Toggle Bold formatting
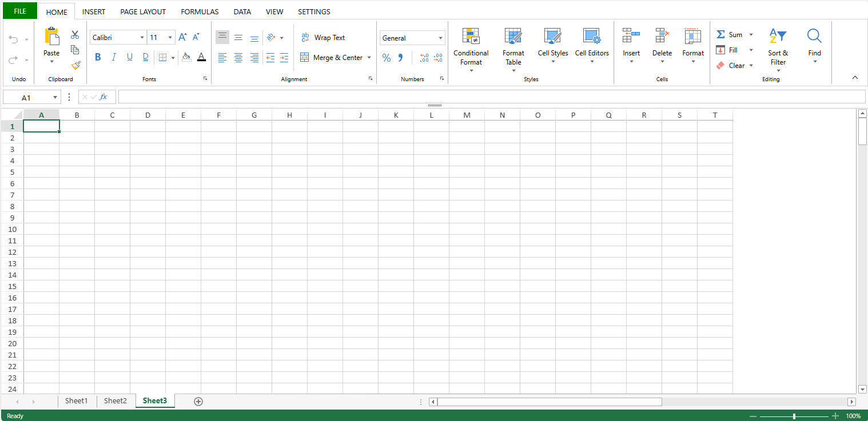Image resolution: width=868 pixels, height=421 pixels. 98,57
